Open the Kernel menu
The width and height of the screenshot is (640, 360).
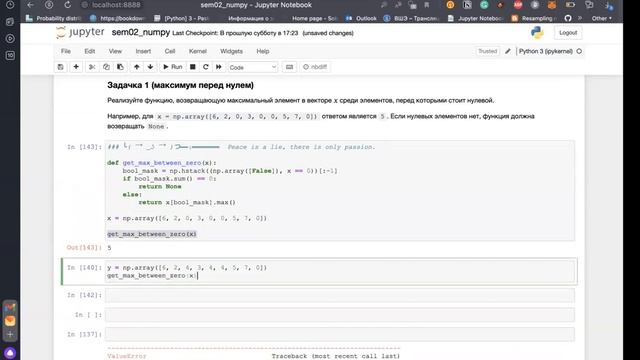click(198, 51)
